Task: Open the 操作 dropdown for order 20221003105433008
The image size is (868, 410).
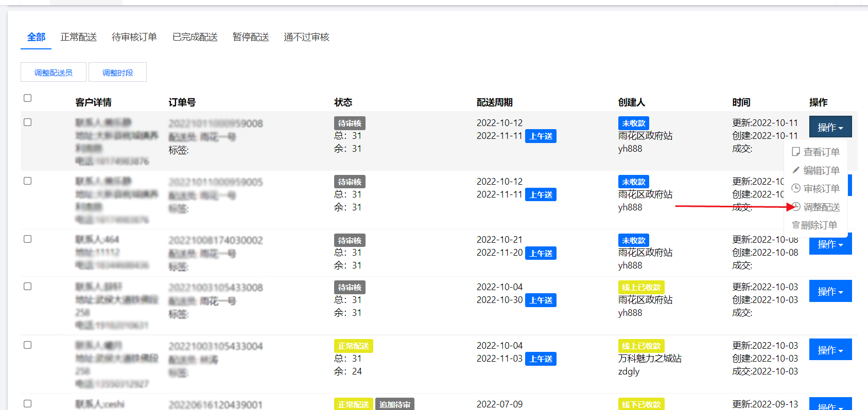Action: coord(830,292)
